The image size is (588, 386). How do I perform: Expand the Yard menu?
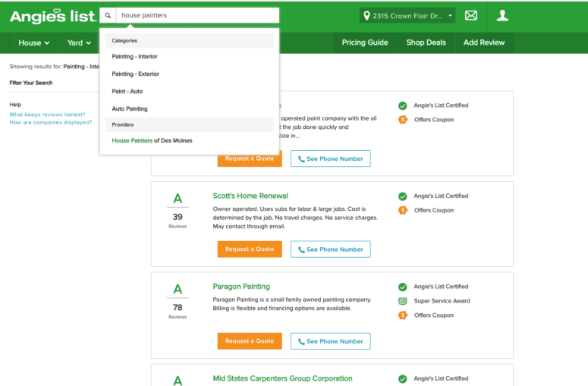click(79, 42)
